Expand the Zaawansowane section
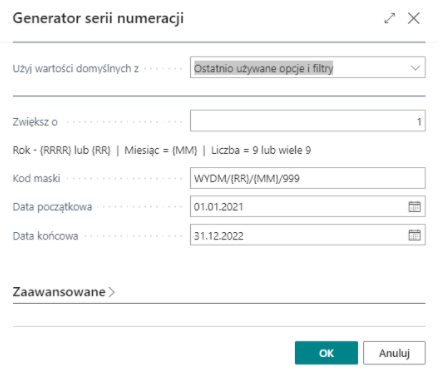 click(63, 292)
